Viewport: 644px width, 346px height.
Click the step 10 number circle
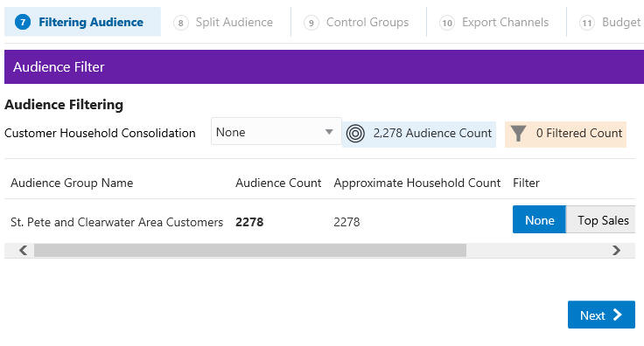pyautogui.click(x=447, y=23)
